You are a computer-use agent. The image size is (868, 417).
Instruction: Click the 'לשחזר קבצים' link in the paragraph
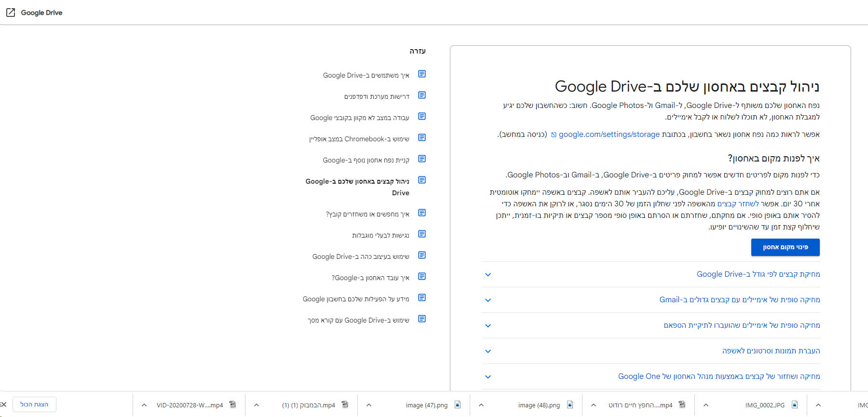[x=738, y=204]
